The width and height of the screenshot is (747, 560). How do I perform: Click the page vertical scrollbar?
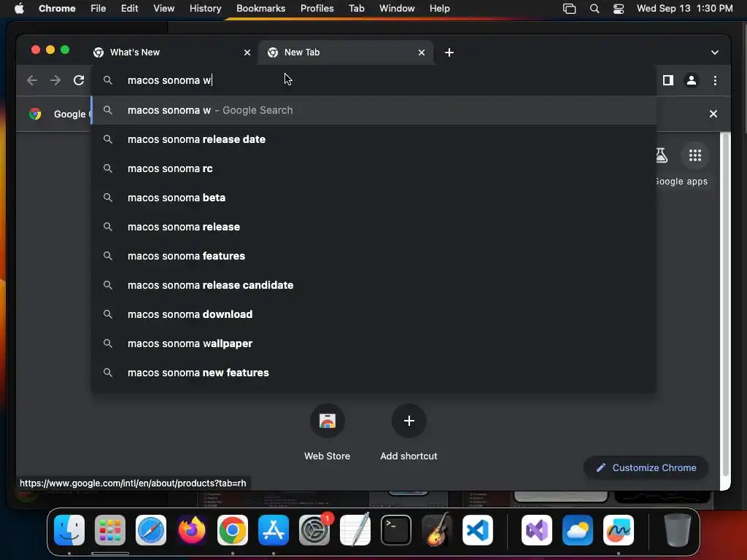click(726, 305)
